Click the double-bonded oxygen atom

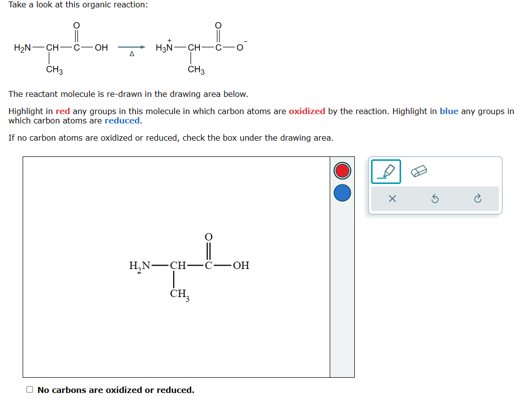point(208,236)
